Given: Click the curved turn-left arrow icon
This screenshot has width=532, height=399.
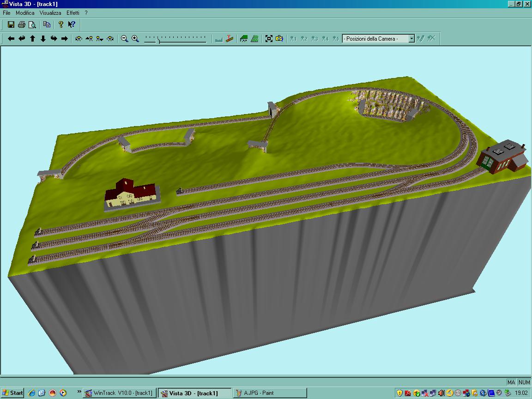Looking at the screenshot, I should [22, 39].
